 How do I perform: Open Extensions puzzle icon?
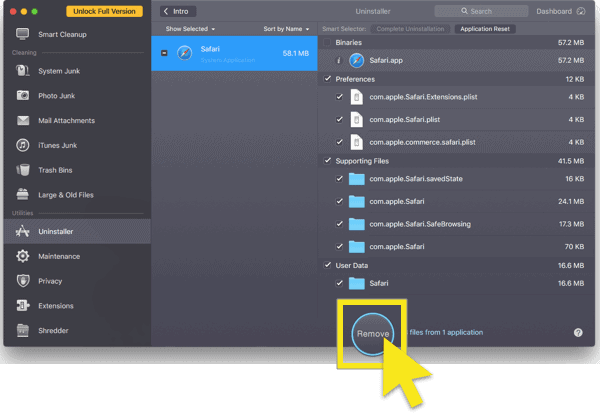[23, 305]
